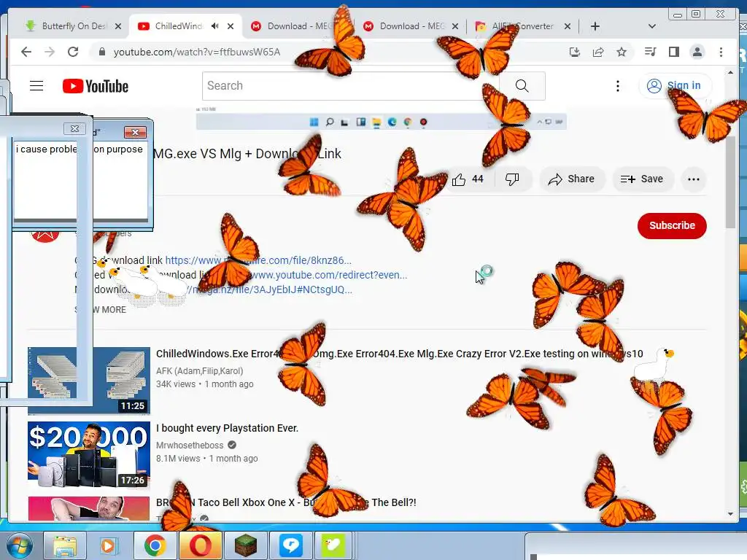The width and height of the screenshot is (747, 560).
Task: Dislike the video with thumbs down
Action: point(512,179)
